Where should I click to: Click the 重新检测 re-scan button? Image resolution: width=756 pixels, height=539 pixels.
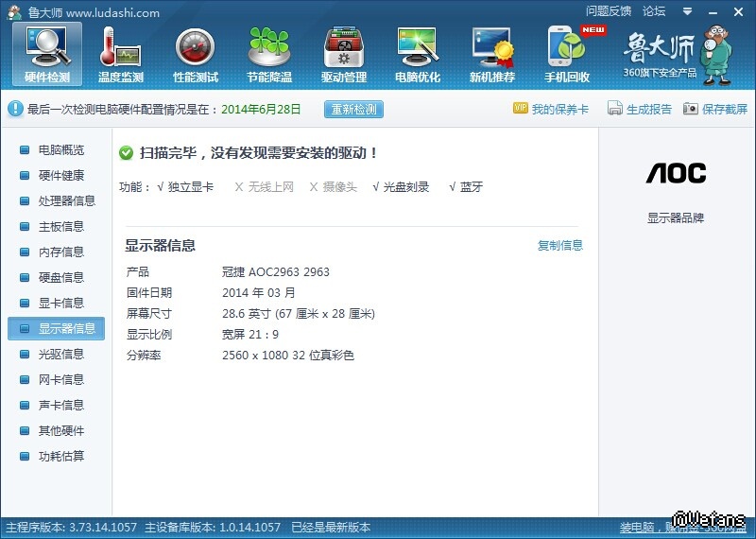pos(353,109)
